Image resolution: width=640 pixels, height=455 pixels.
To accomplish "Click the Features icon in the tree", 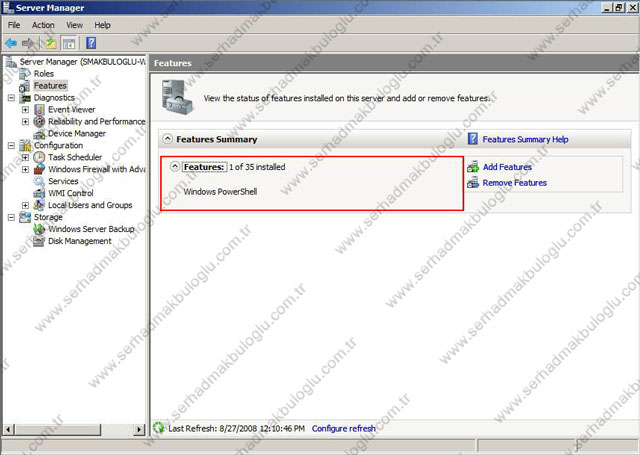I will (x=25, y=86).
